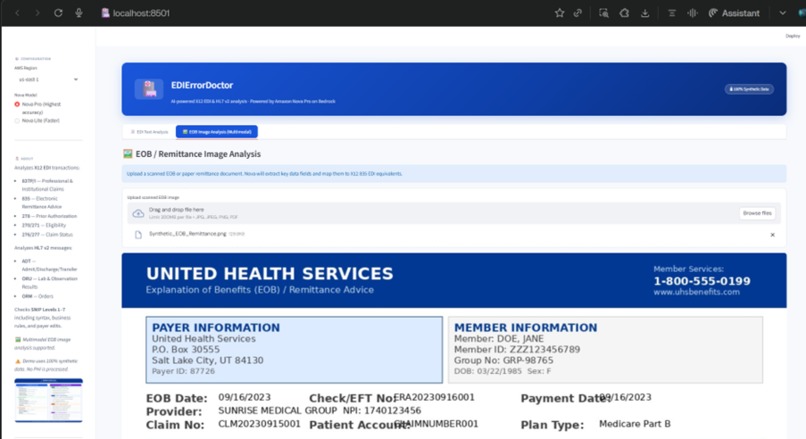Click the About section icon in sidebar
This screenshot has height=439, width=806.
[x=16, y=158]
